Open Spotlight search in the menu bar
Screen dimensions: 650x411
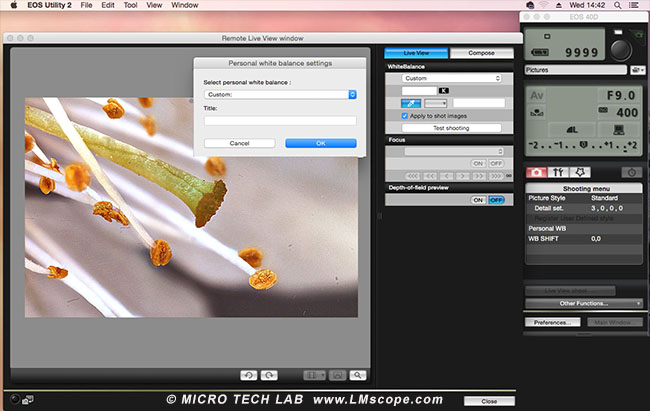pos(618,5)
